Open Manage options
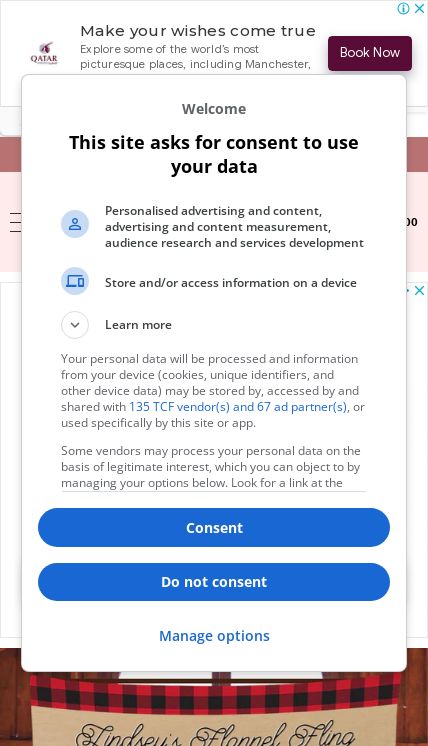Viewport: 428px width, 746px height. 214,636
